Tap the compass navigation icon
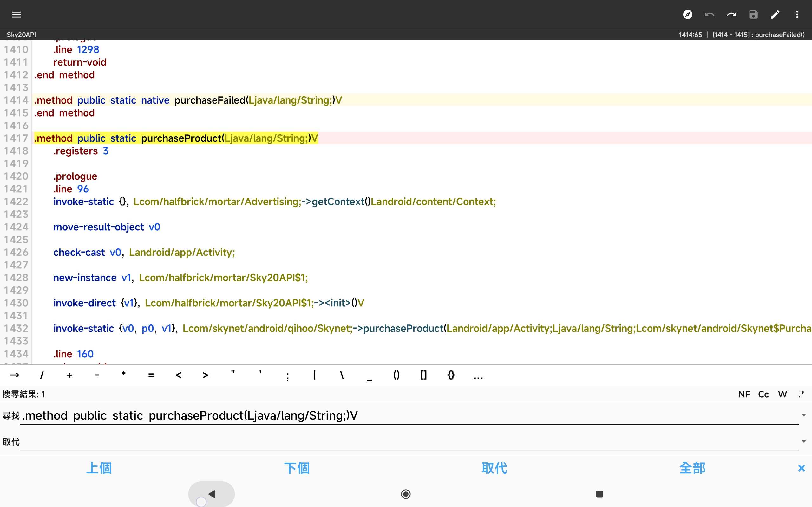 (688, 15)
